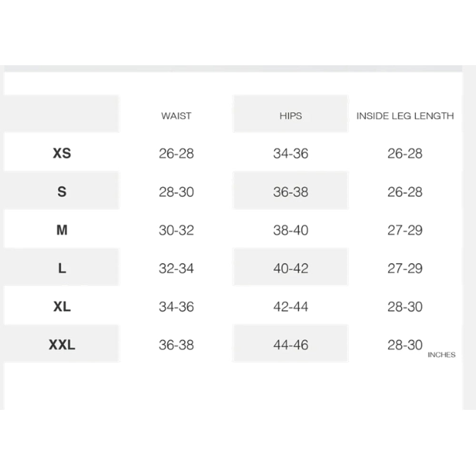Viewport: 476px width, 476px height.
Task: Click the XL size row label
Action: click(62, 307)
